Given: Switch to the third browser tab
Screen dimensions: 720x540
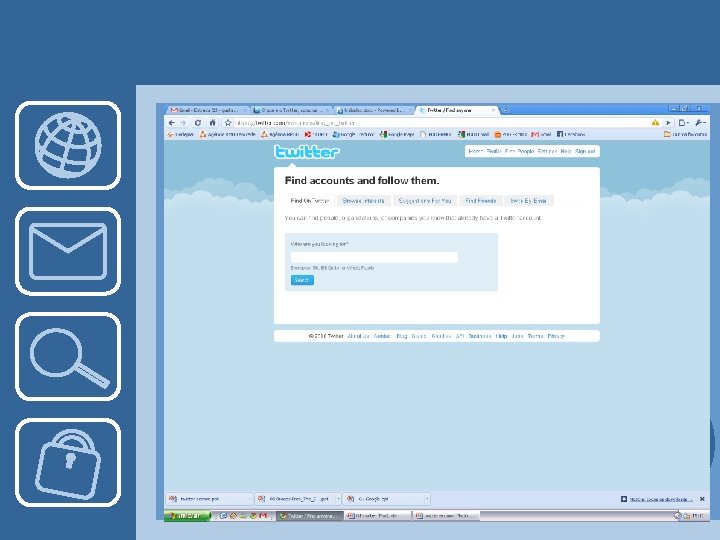Looking at the screenshot, I should click(373, 110).
